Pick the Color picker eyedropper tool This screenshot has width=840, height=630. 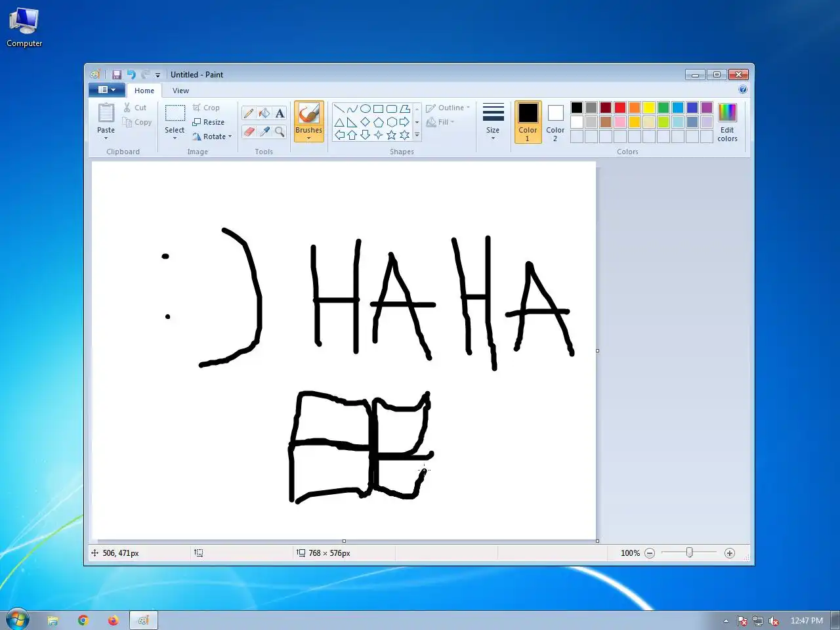264,132
